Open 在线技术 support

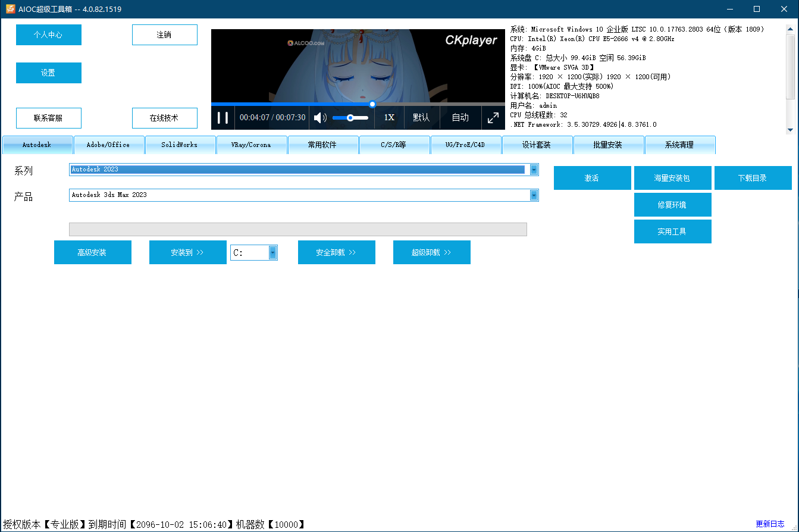pos(165,118)
